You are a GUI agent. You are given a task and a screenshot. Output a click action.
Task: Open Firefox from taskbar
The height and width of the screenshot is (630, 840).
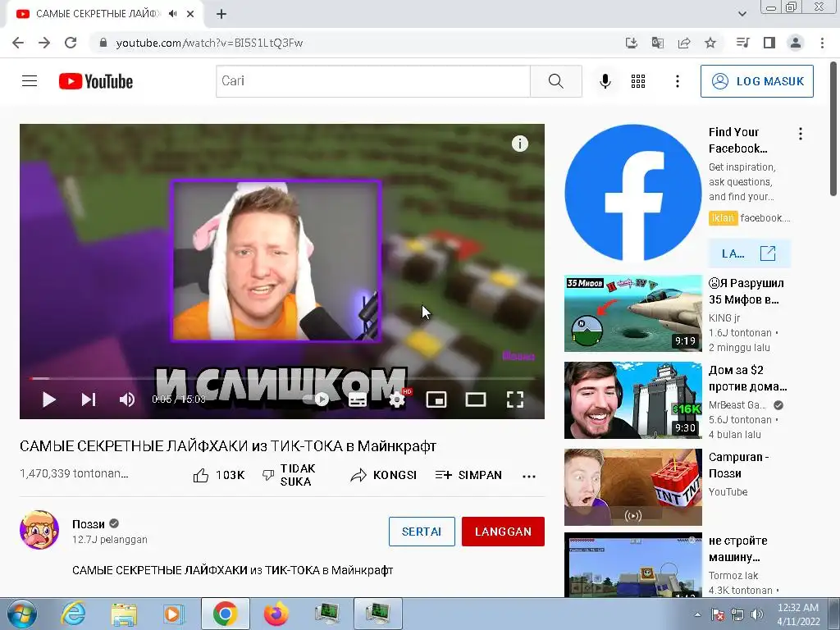point(276,614)
